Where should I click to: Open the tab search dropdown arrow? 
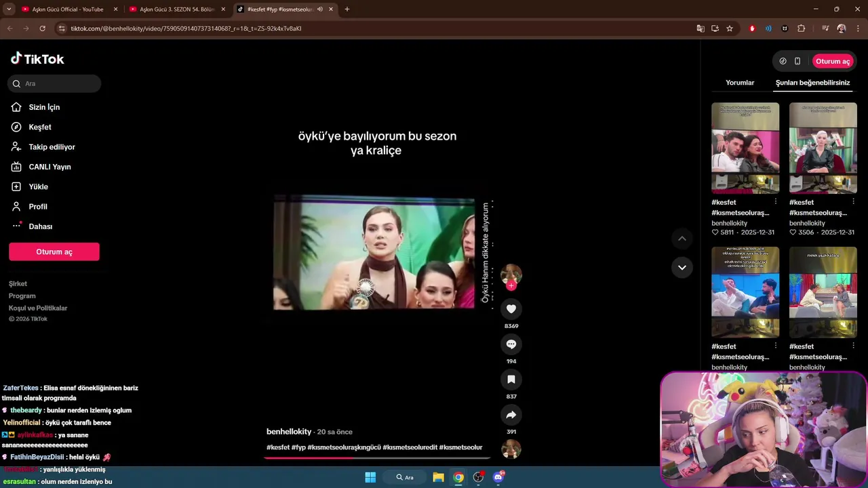(9, 9)
